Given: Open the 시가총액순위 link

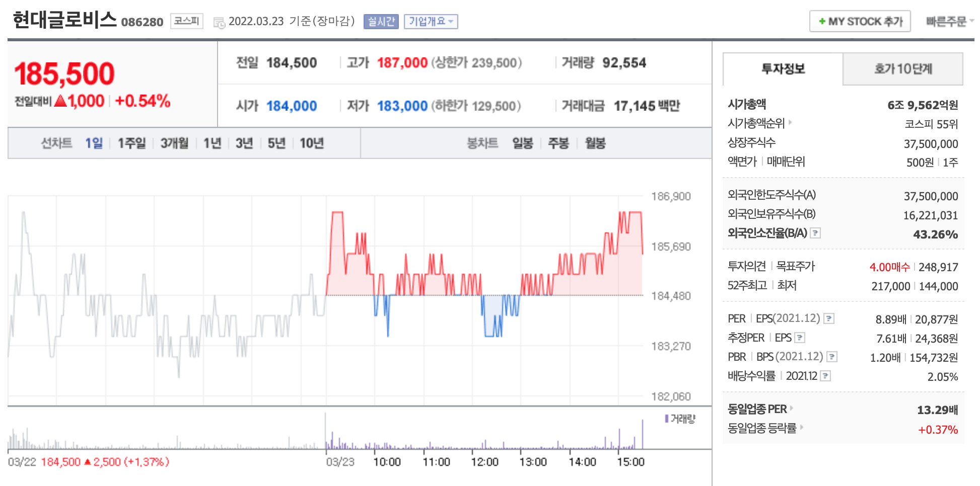Looking at the screenshot, I should click(756, 123).
